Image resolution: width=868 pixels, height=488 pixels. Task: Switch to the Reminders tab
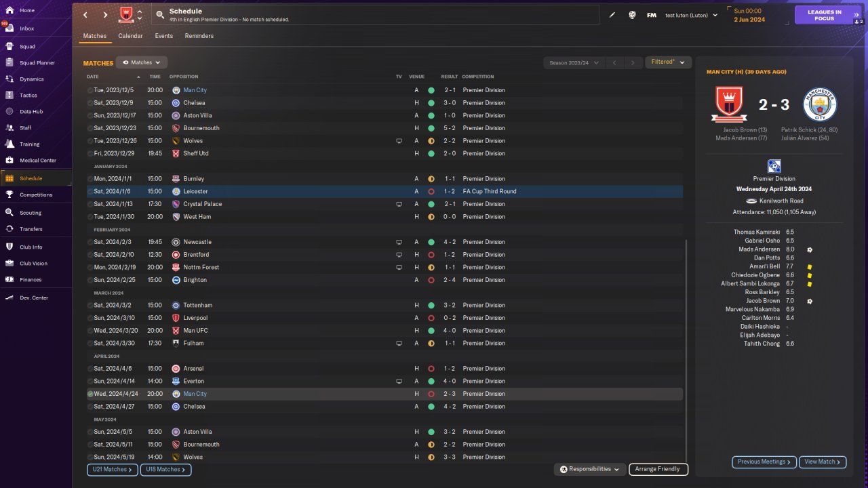click(199, 36)
